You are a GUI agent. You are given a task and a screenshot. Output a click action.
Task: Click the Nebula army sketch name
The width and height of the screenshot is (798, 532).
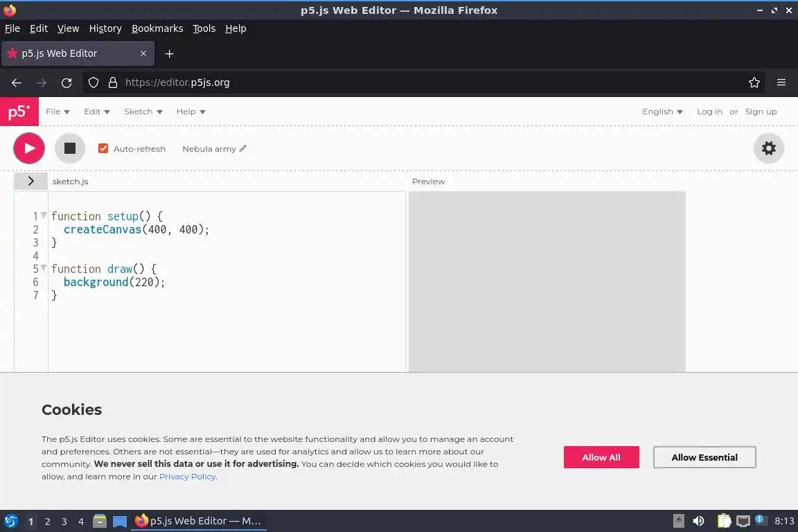click(x=209, y=149)
